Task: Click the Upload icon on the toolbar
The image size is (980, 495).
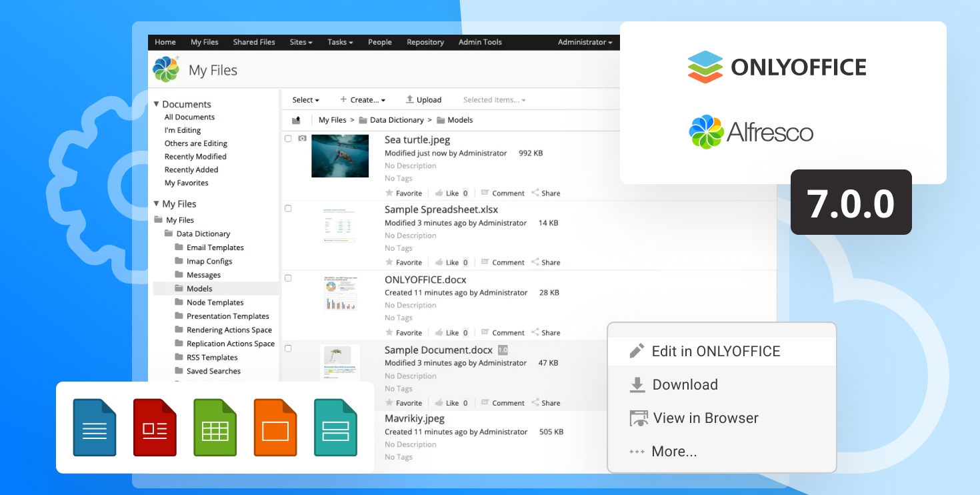Action: (x=411, y=99)
